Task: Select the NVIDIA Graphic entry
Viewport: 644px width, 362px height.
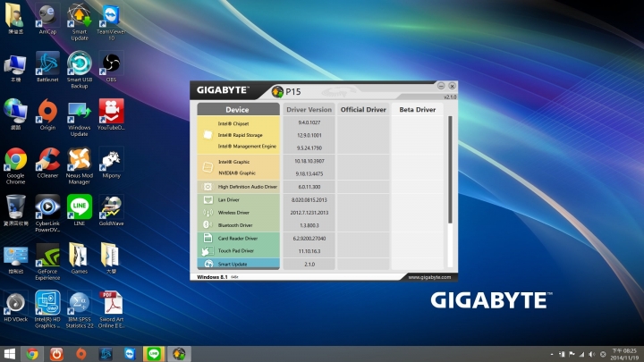Action: [x=237, y=173]
